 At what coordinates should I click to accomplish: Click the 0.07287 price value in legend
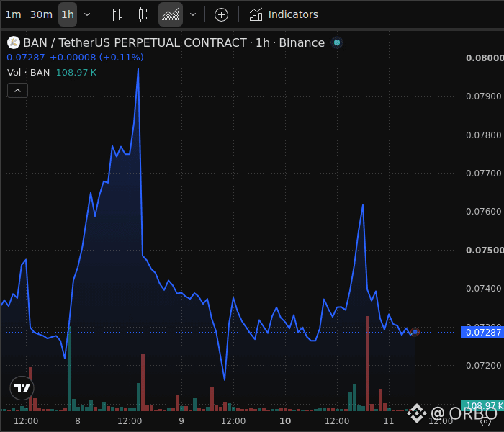[x=26, y=57]
